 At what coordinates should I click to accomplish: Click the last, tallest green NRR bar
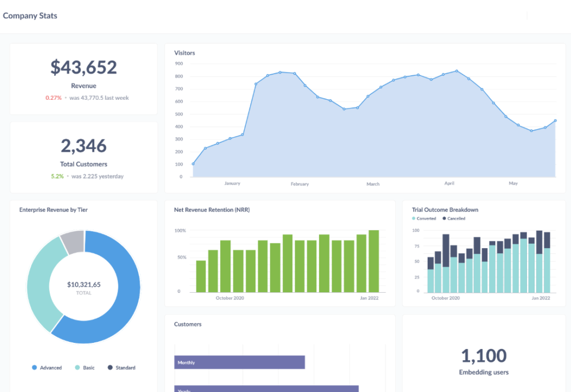[x=374, y=261]
